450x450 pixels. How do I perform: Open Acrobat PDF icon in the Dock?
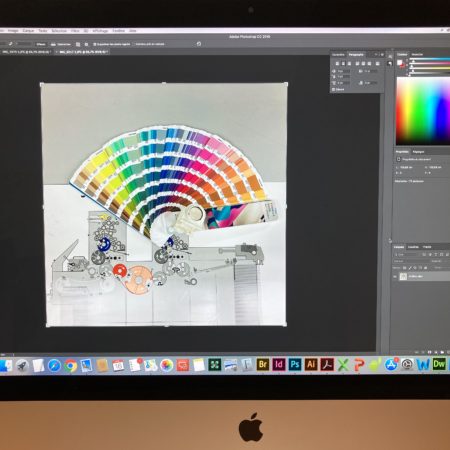(x=327, y=364)
